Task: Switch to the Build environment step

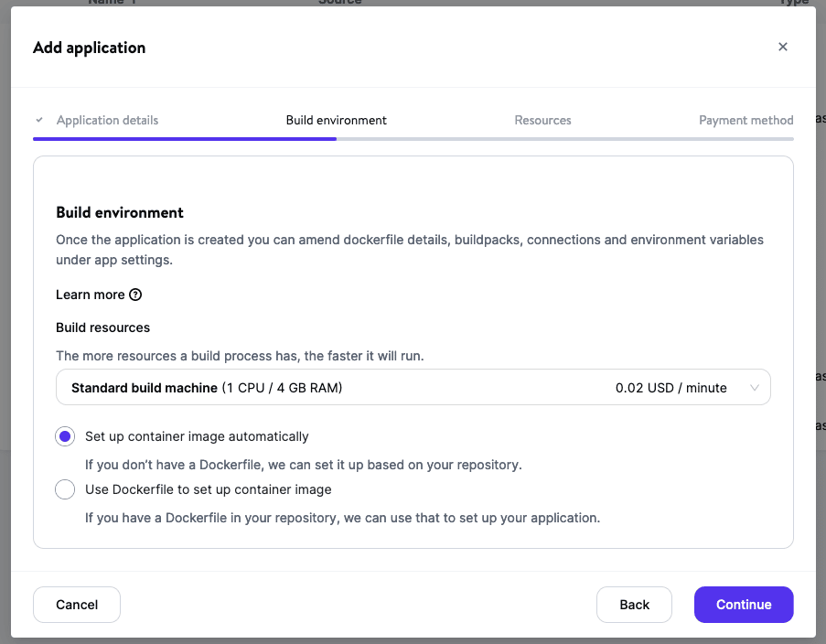Action: pyautogui.click(x=336, y=120)
